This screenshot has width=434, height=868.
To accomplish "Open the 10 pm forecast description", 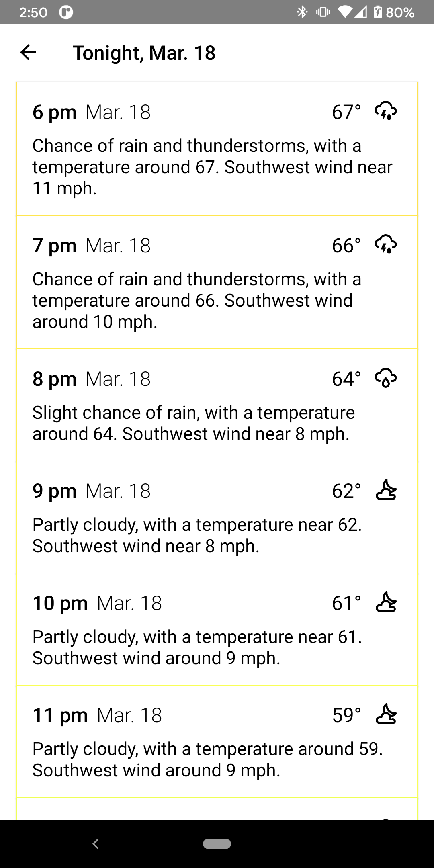I will pos(197,647).
